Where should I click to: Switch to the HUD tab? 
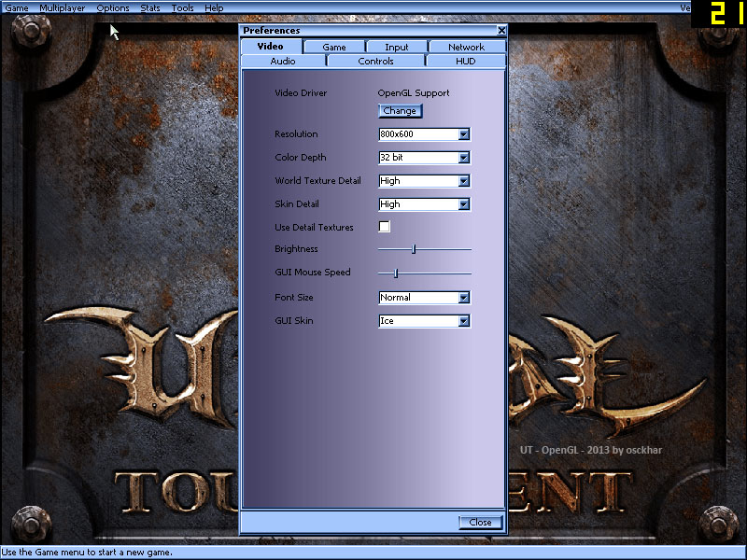point(465,61)
